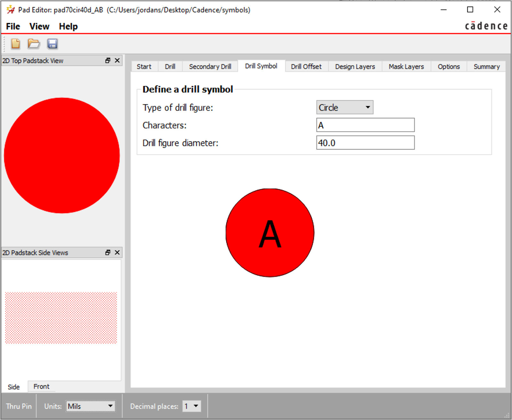Click the red pad in top padstack view
Viewport: 512px width, 420px height.
62,155
